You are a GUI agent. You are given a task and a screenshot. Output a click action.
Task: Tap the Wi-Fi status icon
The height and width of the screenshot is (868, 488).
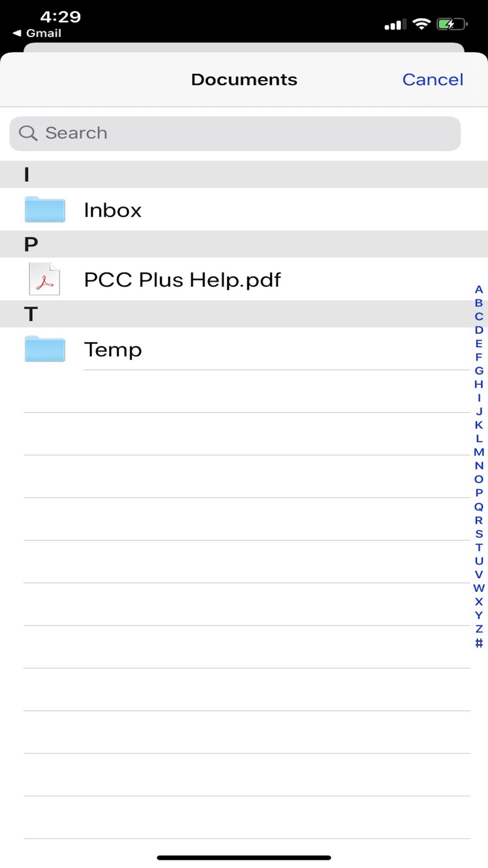point(421,24)
